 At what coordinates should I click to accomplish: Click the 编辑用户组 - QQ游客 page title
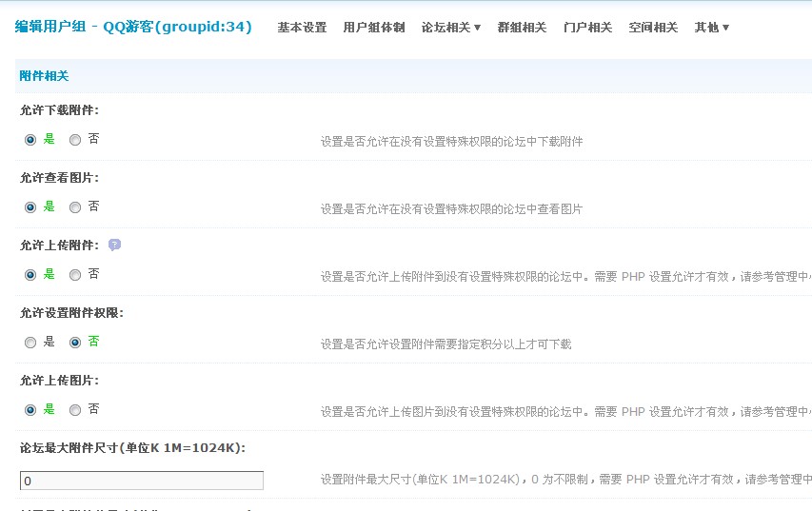133,27
